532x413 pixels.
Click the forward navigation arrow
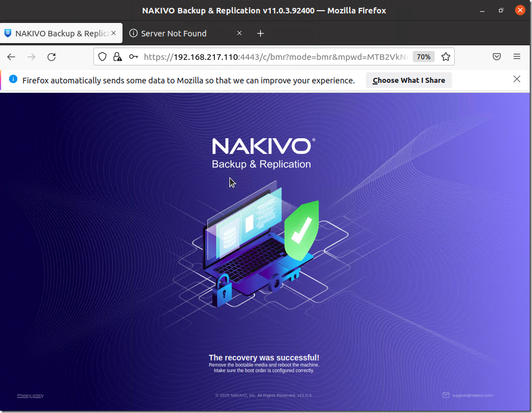(x=31, y=57)
